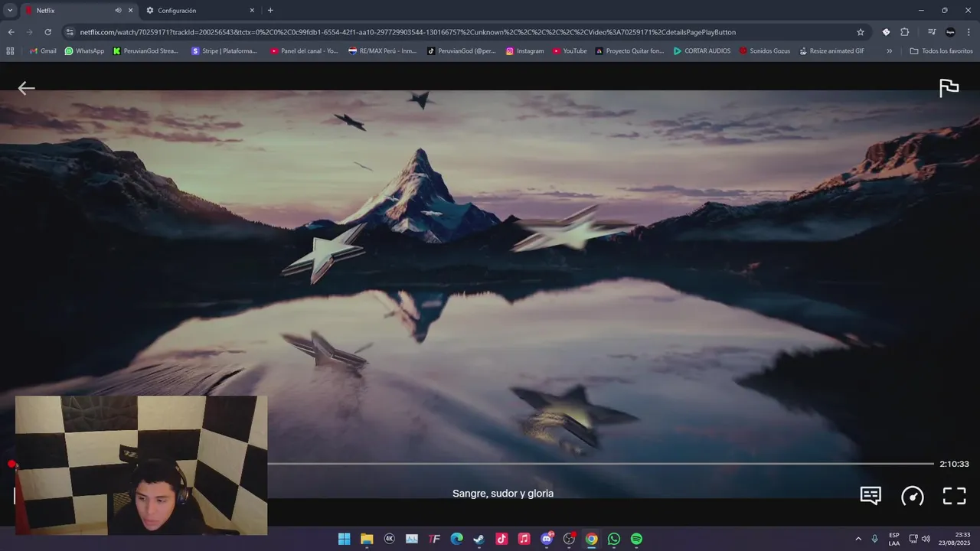The width and height of the screenshot is (980, 551).
Task: Open Chrome extensions puzzle menu
Action: tap(904, 32)
